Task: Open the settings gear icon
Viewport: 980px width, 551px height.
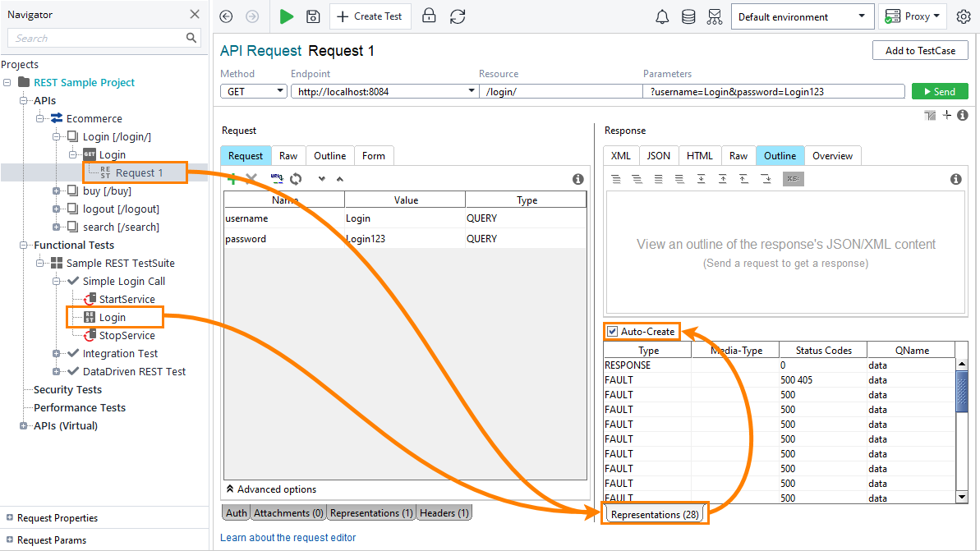Action: tap(963, 16)
